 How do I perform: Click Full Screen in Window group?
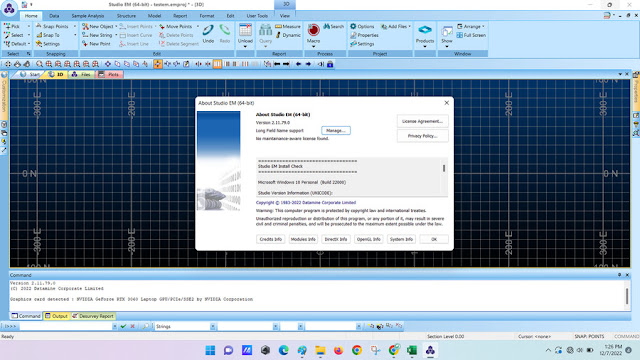coord(471,35)
